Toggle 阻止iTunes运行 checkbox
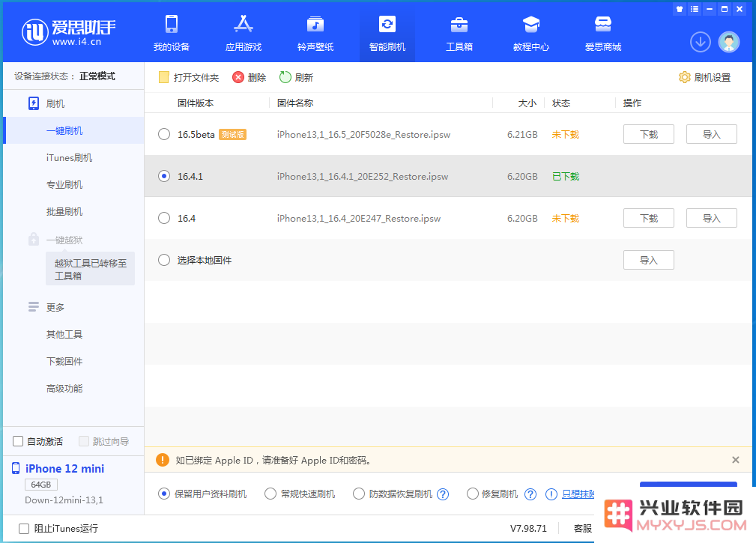Viewport: 756px width, 543px height. tap(24, 529)
